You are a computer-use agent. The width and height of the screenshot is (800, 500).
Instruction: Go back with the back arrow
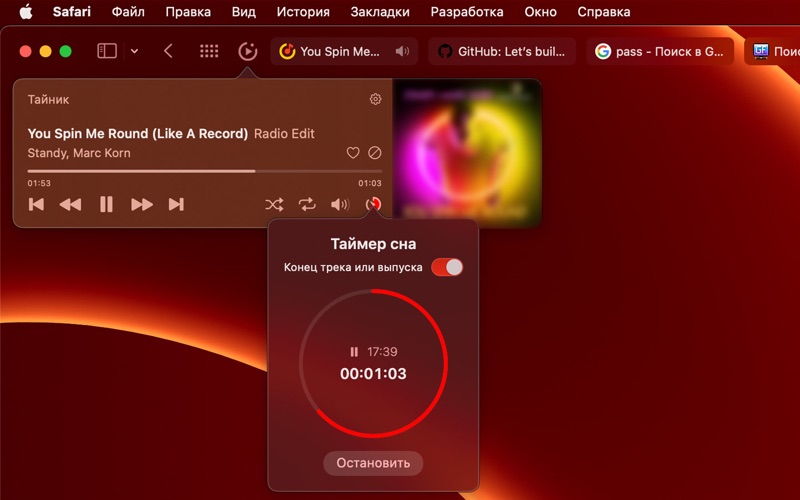click(x=168, y=51)
